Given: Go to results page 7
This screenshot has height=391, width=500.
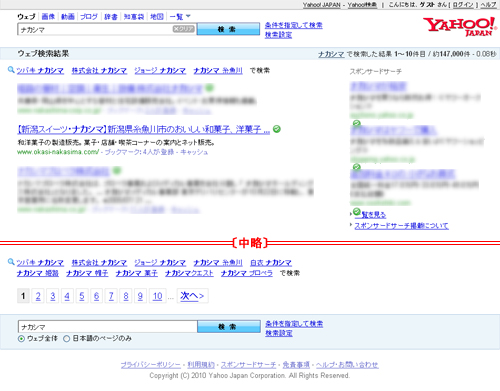Looking at the screenshot, I should click(x=111, y=296).
